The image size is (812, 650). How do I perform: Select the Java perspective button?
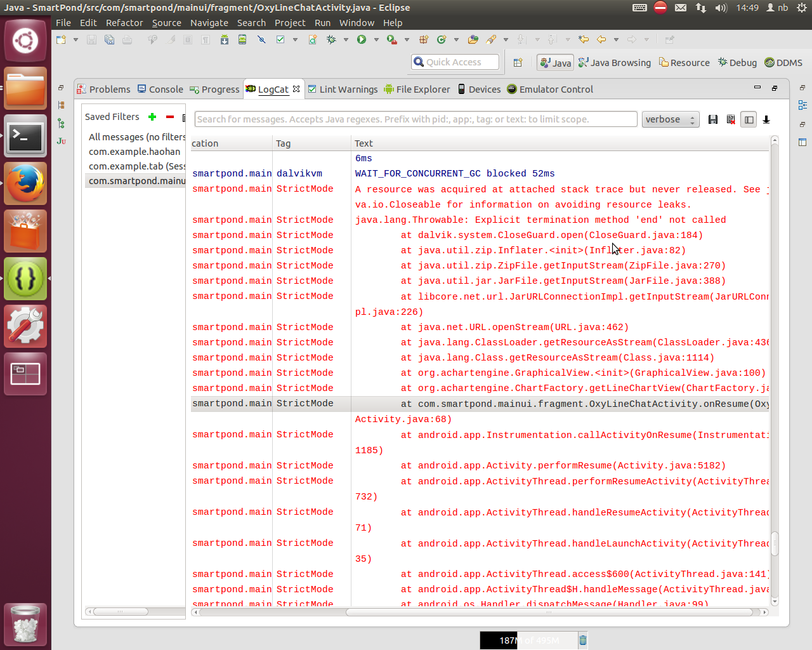(x=556, y=63)
